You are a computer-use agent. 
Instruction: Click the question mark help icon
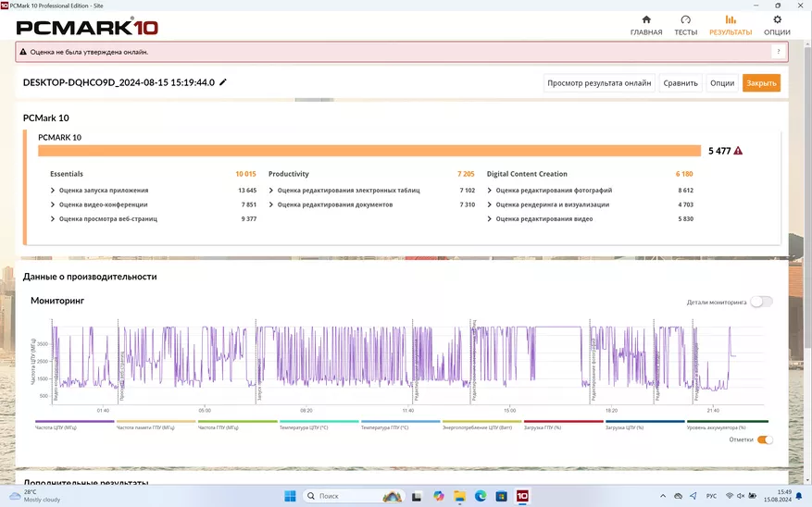coord(778,52)
